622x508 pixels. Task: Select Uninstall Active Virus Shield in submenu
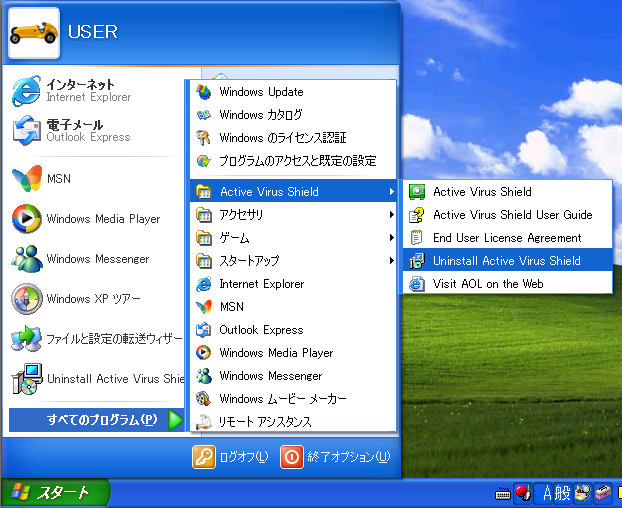[x=507, y=261]
